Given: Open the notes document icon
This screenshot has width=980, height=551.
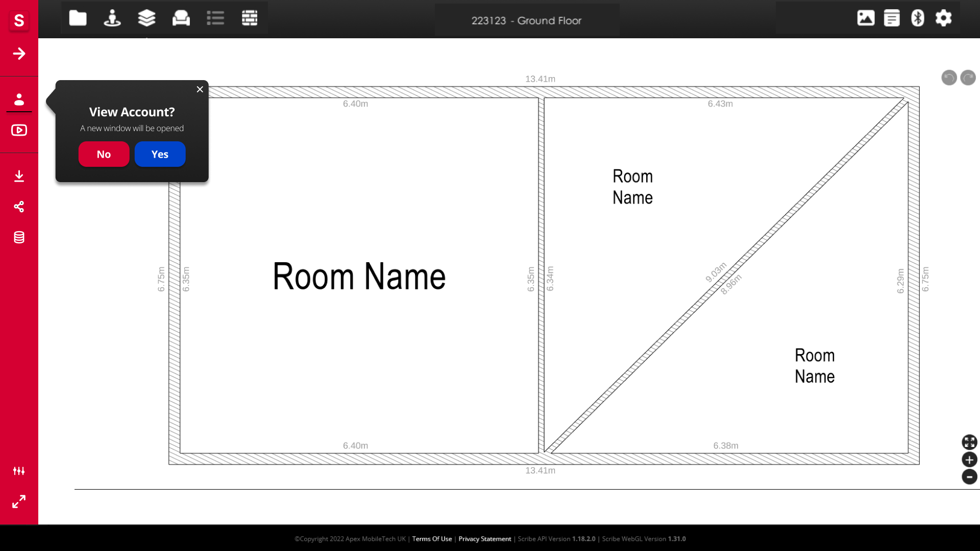Looking at the screenshot, I should click(892, 18).
